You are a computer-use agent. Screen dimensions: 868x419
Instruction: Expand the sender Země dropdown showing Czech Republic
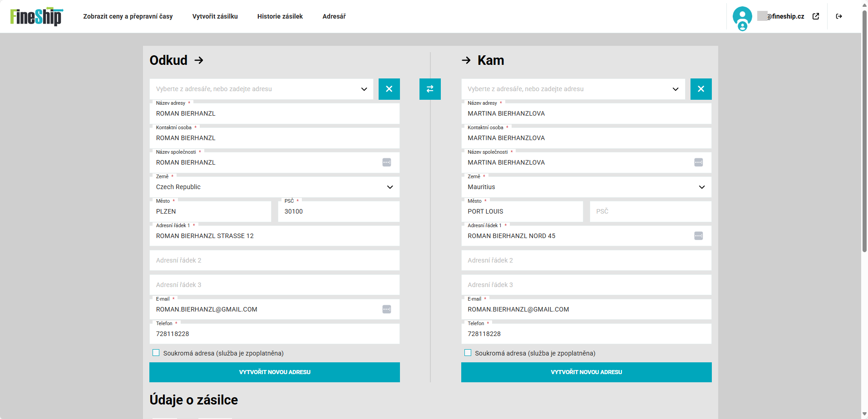[x=390, y=187]
